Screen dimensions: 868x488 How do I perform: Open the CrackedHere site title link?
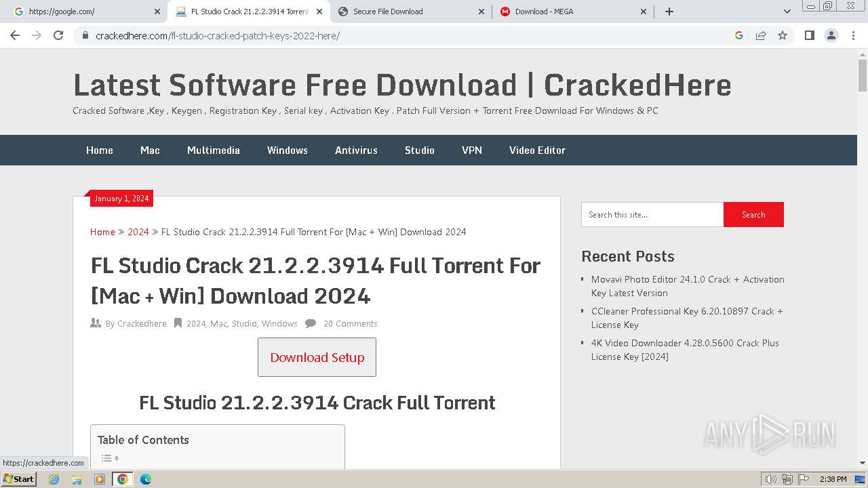click(x=402, y=85)
